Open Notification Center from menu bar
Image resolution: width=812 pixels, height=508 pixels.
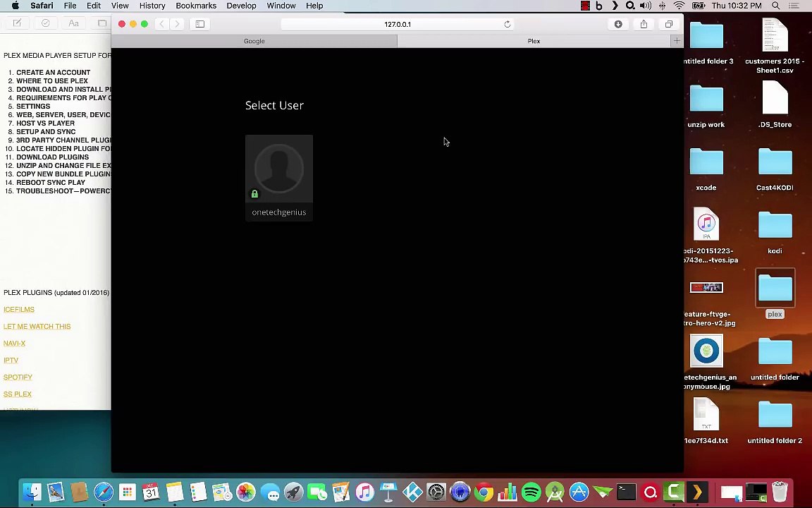click(794, 6)
